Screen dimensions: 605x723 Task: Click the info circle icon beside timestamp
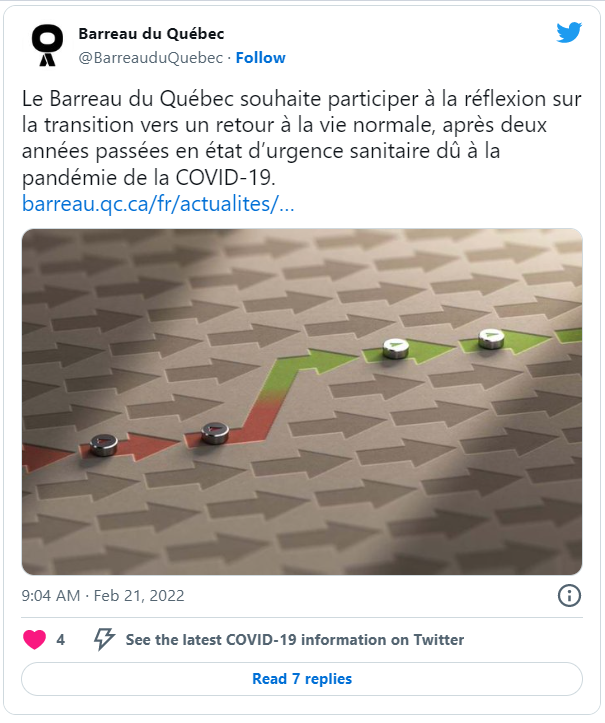(x=569, y=595)
